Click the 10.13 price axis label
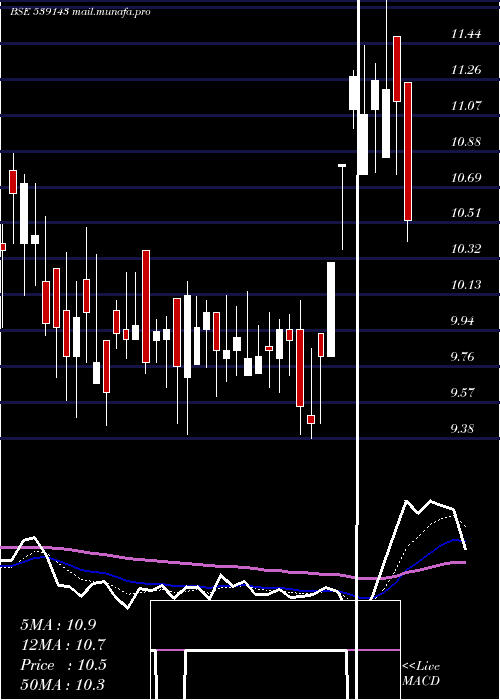This screenshot has height=700, width=500. pos(466,284)
